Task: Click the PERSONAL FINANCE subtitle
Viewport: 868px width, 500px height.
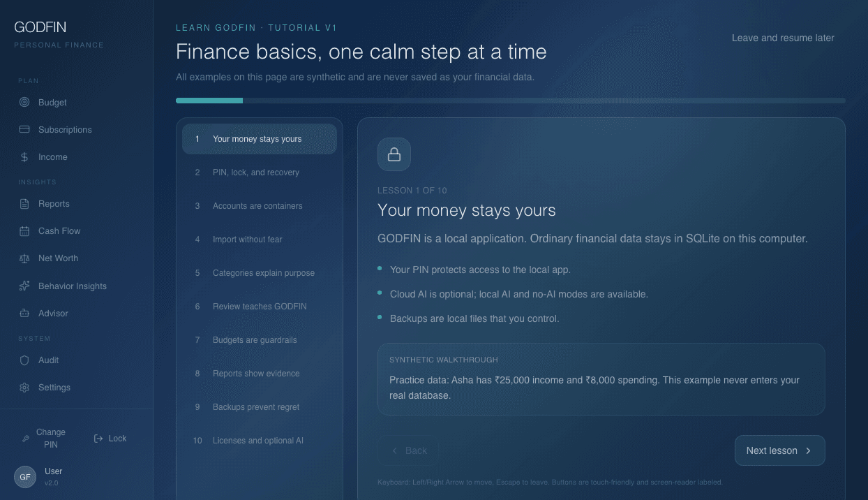Action: point(59,45)
